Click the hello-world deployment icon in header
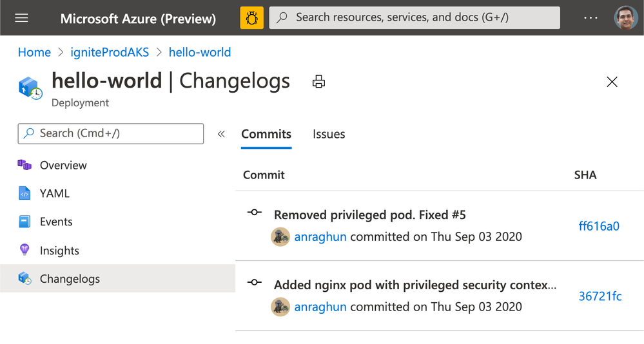Image resolution: width=644 pixels, height=344 pixels. point(30,88)
